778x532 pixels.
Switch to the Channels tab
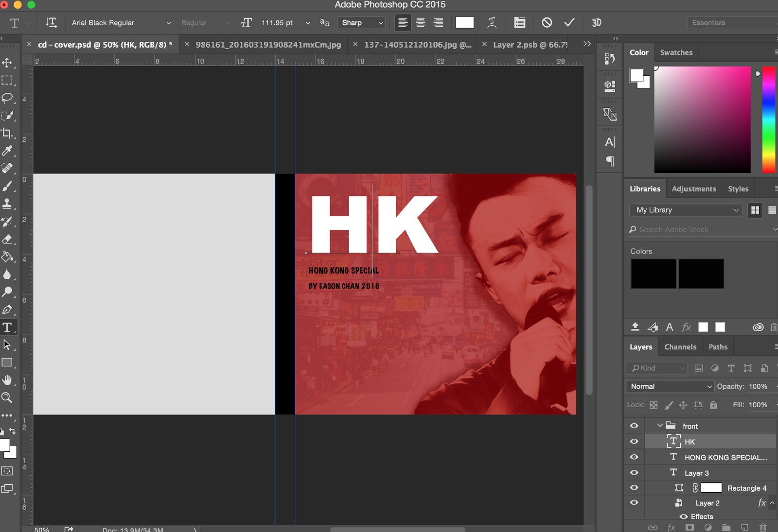680,347
